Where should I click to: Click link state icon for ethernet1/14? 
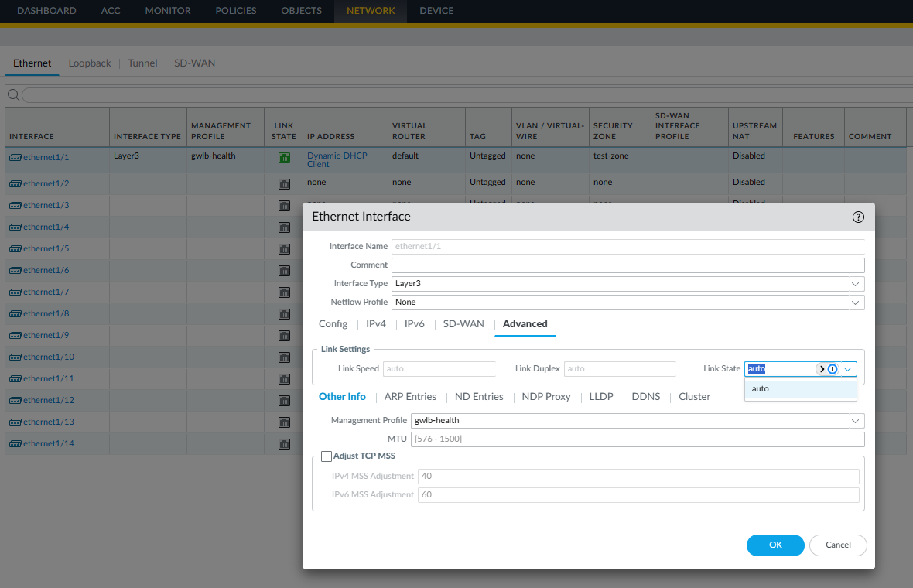[284, 444]
